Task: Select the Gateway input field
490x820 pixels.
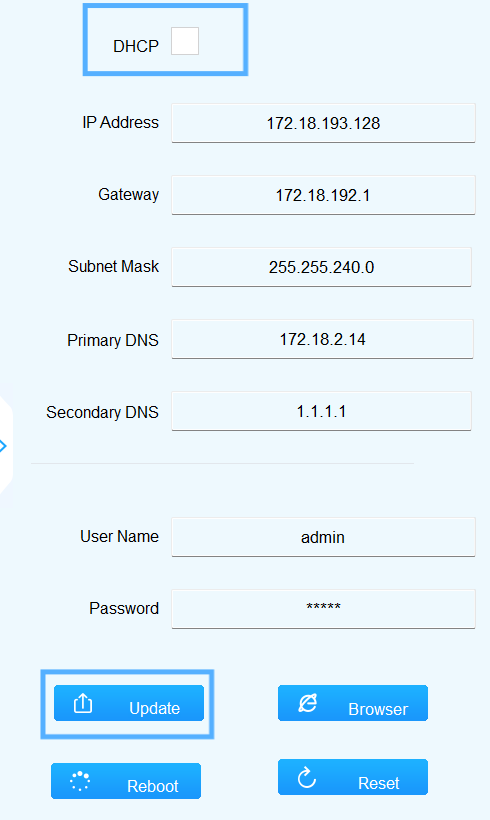Action: click(323, 195)
